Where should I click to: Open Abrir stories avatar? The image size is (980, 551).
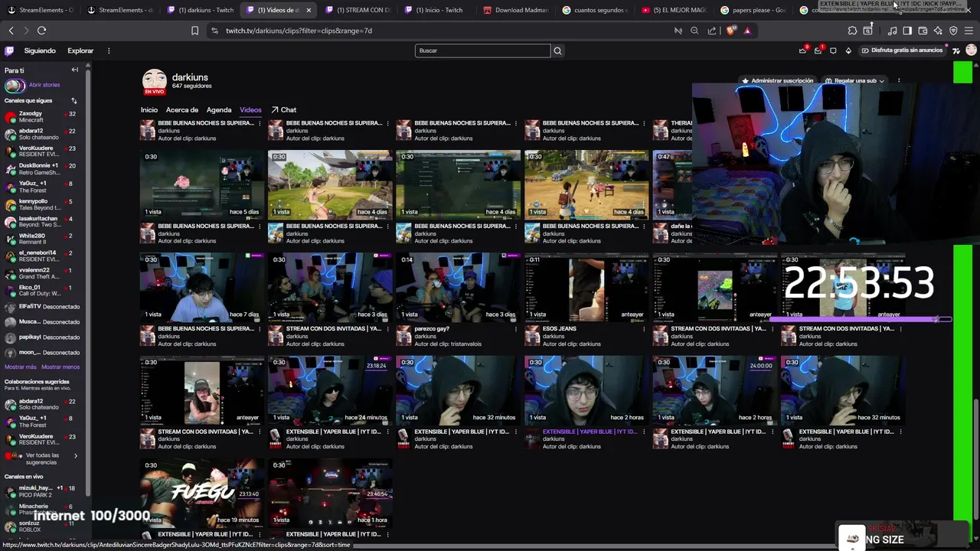[14, 85]
